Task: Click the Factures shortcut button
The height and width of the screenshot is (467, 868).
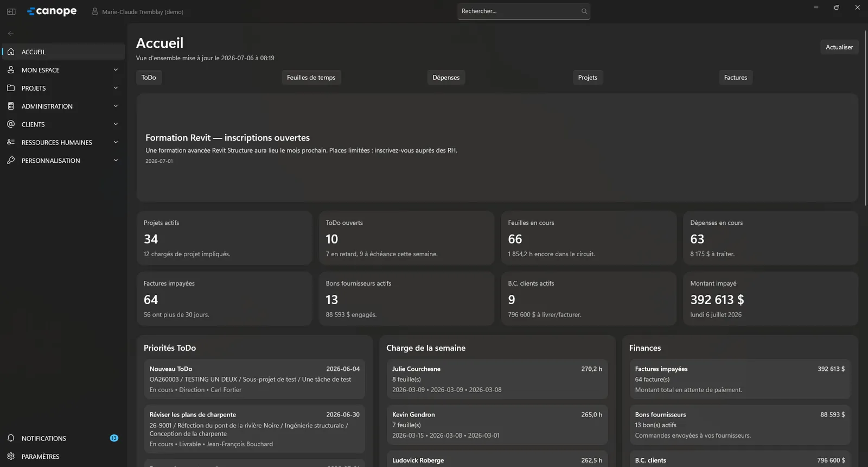Action: point(735,77)
